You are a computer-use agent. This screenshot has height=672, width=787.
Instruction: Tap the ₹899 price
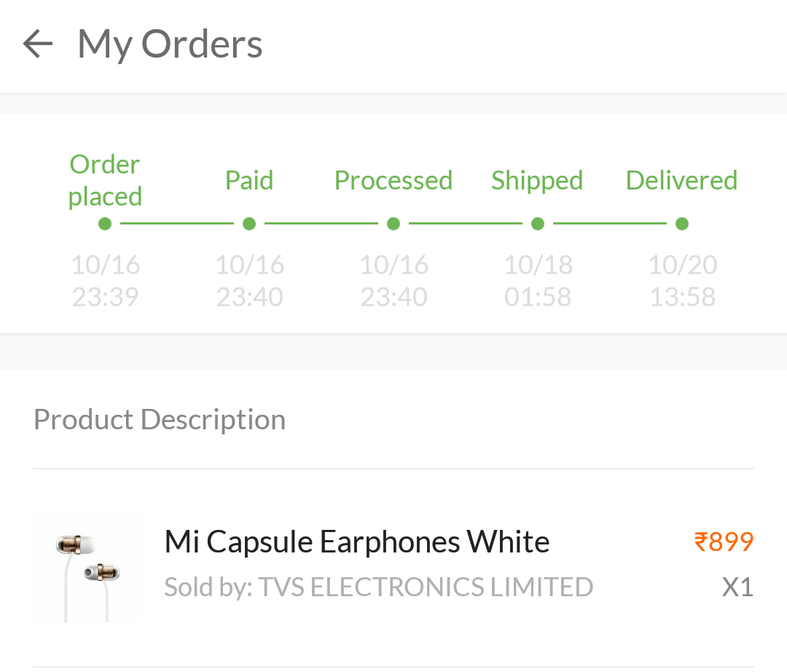[724, 542]
